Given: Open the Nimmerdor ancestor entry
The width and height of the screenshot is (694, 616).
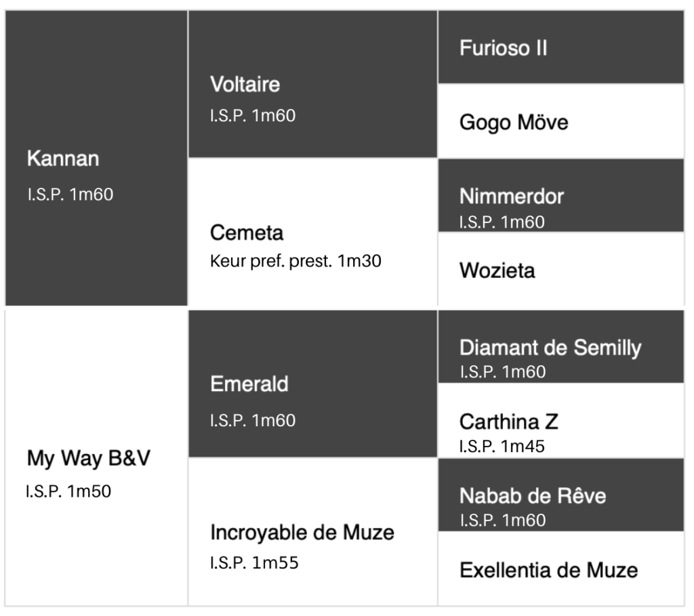Looking at the screenshot, I should tap(561, 195).
